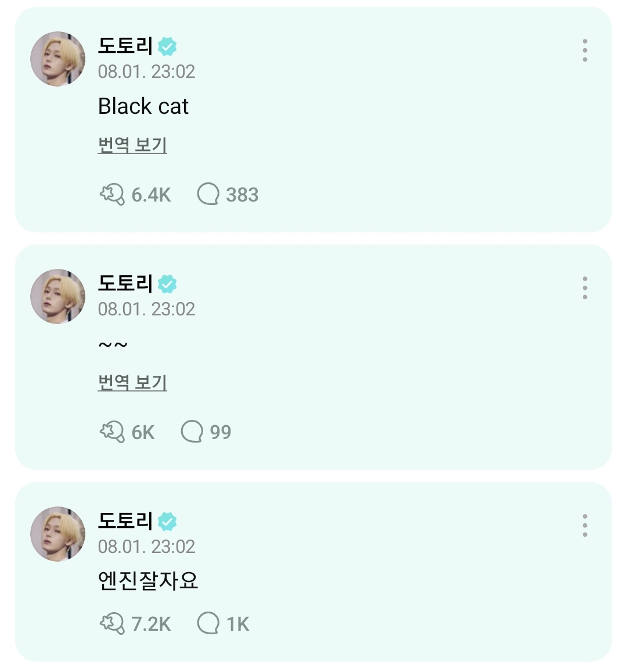
Task: Open the "엔진잘자요" post text
Action: pyautogui.click(x=148, y=580)
